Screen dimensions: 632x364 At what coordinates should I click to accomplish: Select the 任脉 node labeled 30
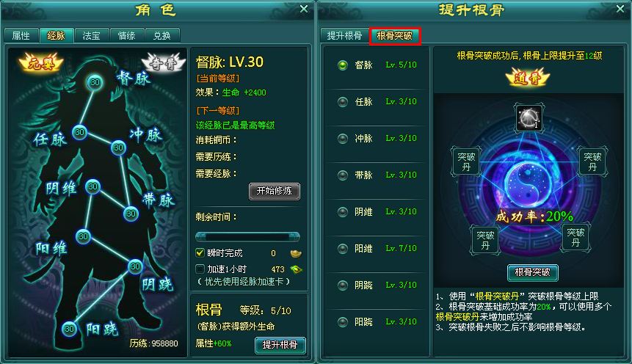coord(80,132)
